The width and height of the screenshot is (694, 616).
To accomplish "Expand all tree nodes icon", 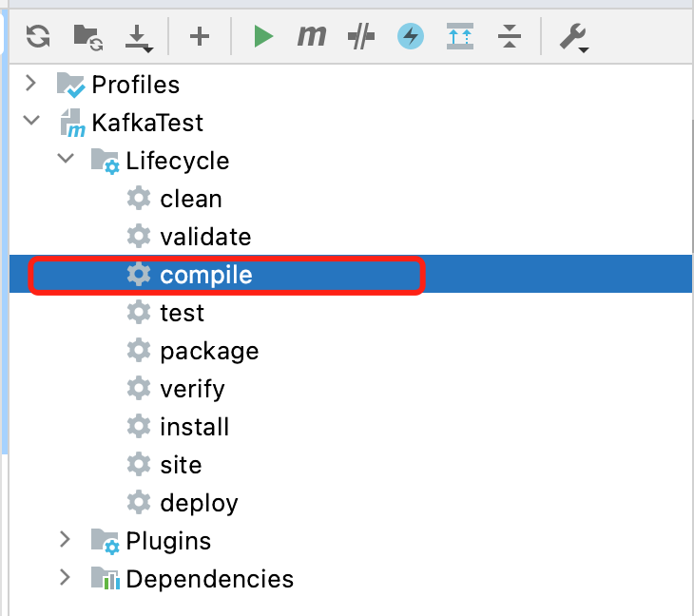I will [x=460, y=36].
